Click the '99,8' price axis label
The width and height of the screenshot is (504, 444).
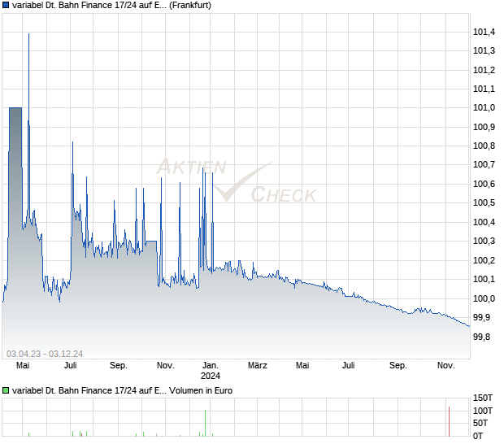pyautogui.click(x=481, y=337)
